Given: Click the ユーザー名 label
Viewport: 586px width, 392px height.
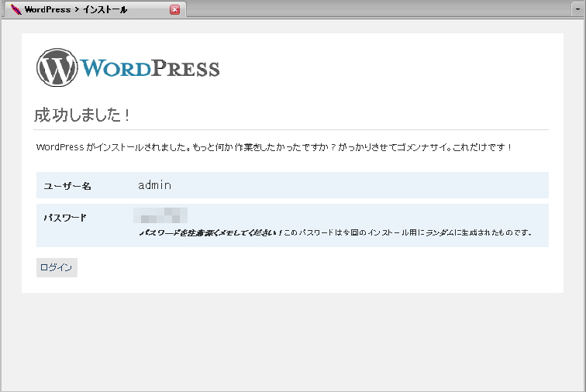Looking at the screenshot, I should click(x=67, y=186).
